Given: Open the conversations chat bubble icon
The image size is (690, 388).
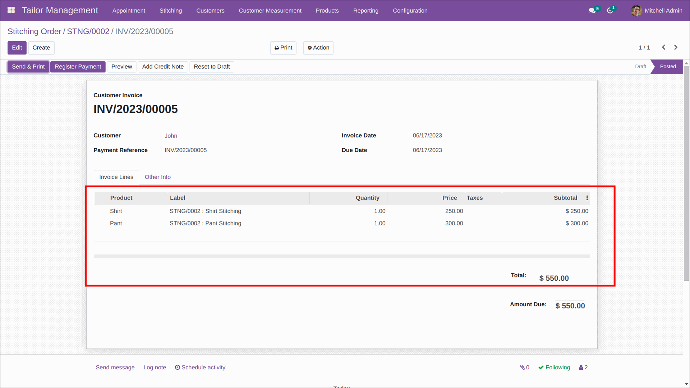Looking at the screenshot, I should [593, 10].
